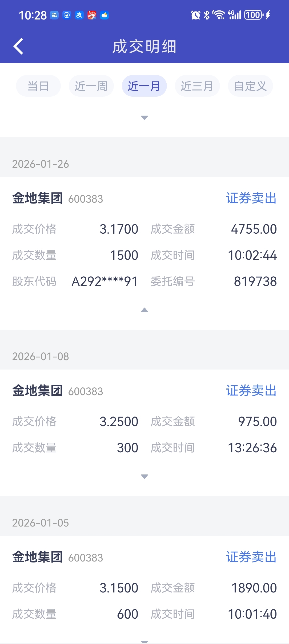289x644 pixels.
Task: Switch to 近一周 time range
Action: 91,86
